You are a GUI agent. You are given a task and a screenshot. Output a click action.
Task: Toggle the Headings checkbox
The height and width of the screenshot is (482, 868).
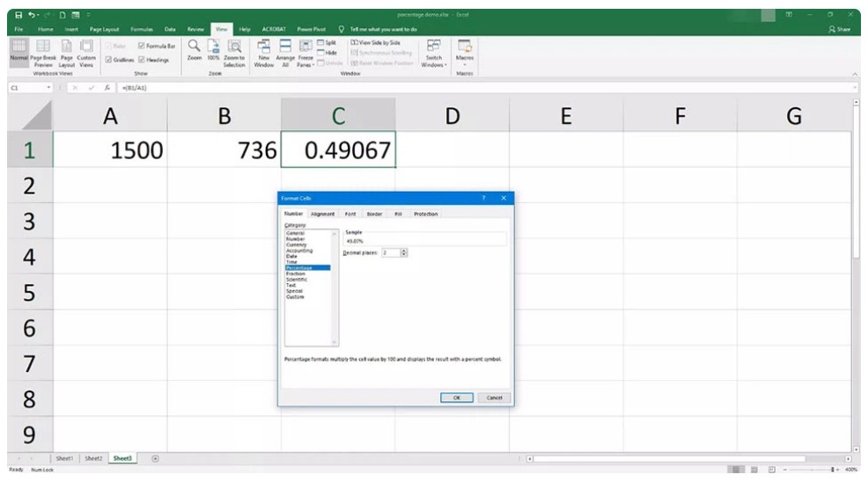click(x=141, y=60)
